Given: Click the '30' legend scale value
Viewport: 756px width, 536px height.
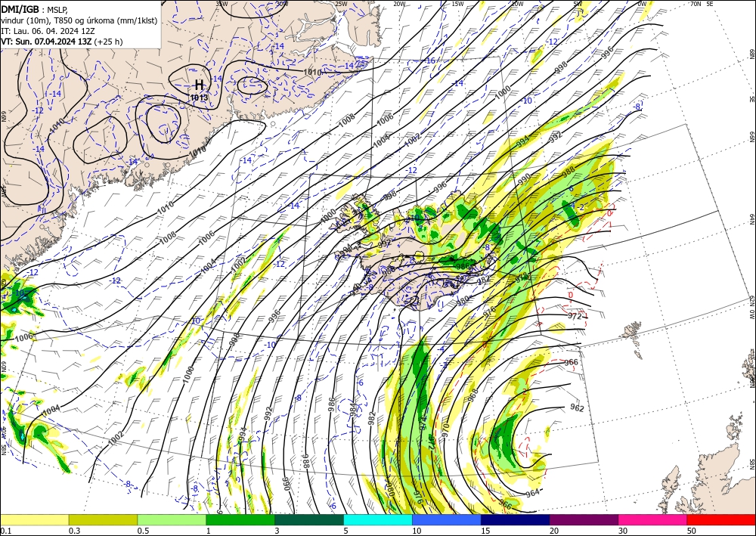Looking at the screenshot, I should 624,531.
